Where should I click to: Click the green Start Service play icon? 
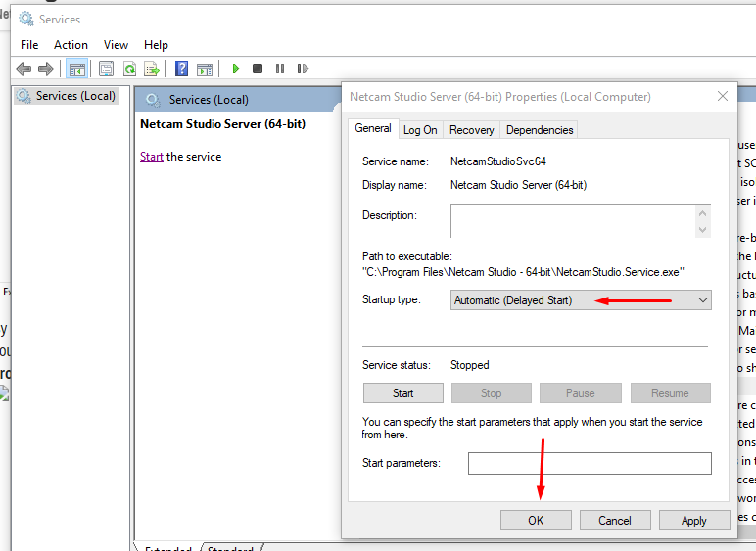236,69
